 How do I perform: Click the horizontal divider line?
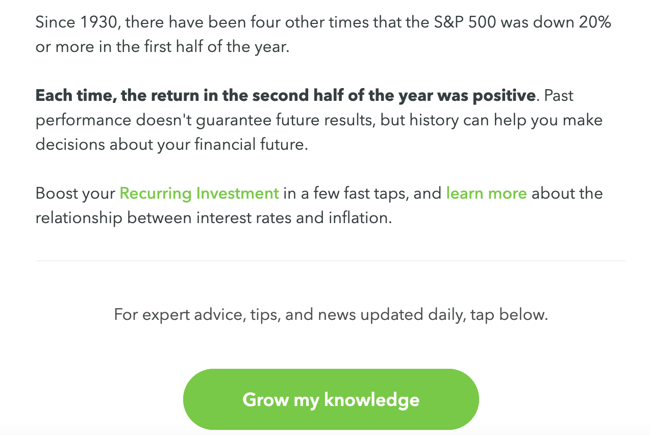coord(330,261)
